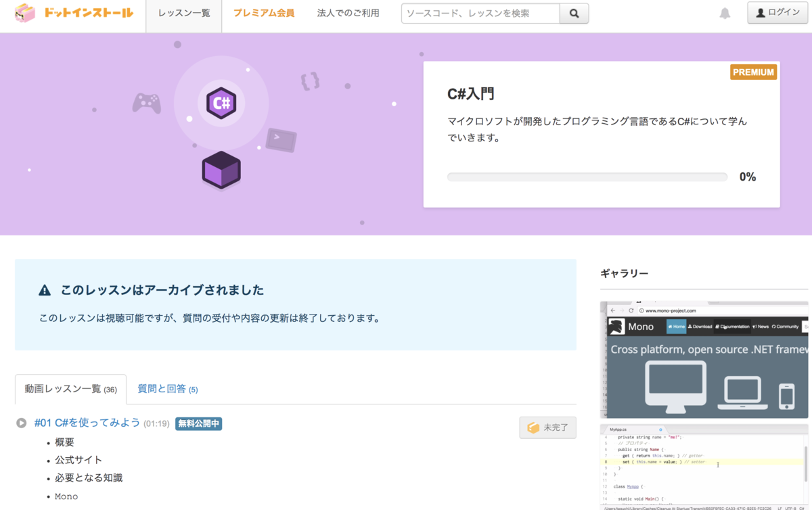
Task: Open the MyApp.cs code gallery thumbnail
Action: point(704,467)
